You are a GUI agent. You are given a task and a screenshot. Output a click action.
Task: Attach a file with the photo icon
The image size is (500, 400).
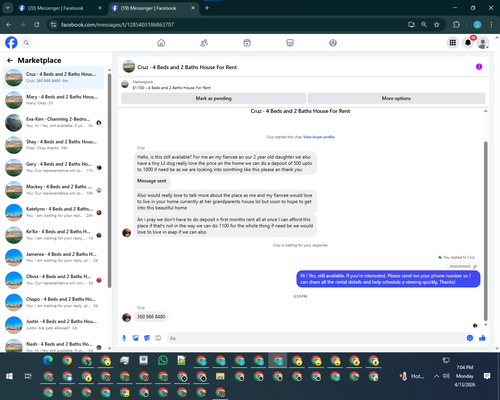[135, 338]
